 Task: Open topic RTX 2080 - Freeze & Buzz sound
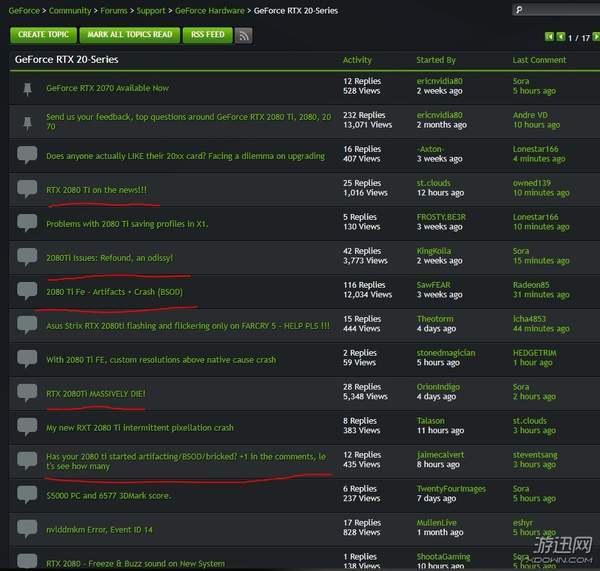pos(135,563)
